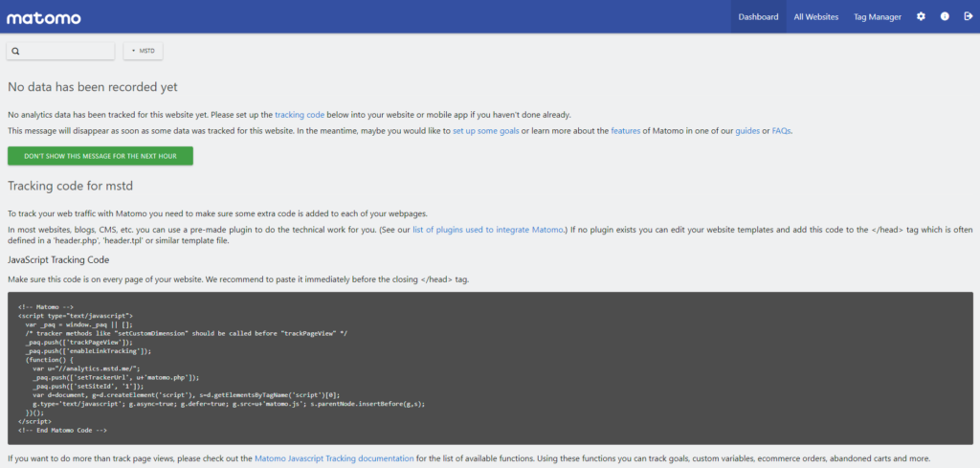Viewport: 980px width, 468px height.
Task: Go to All Websites
Action: pos(815,17)
